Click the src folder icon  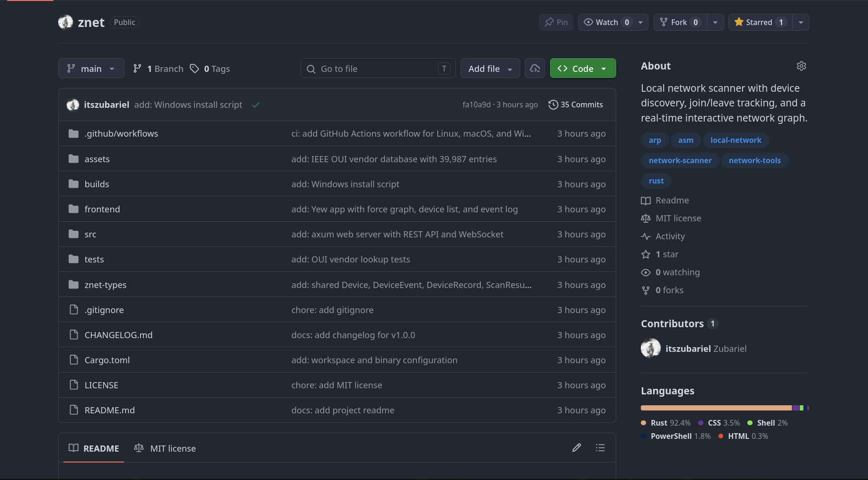(73, 234)
